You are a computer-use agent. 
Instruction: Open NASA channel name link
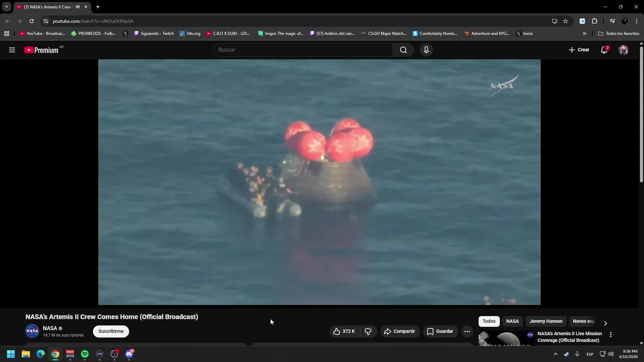tap(50, 328)
